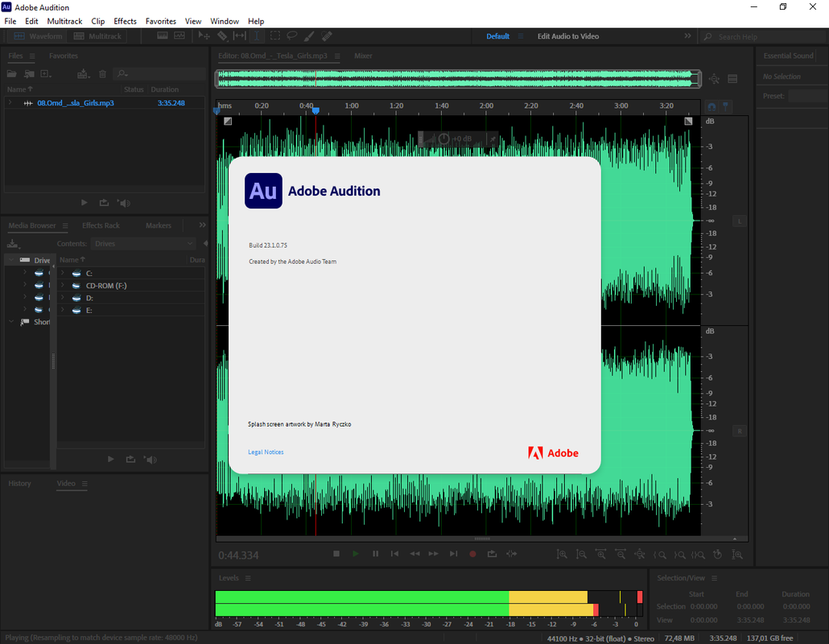Expand the CD-ROM (F:) drive
This screenshot has width=829, height=644.
pyautogui.click(x=63, y=285)
